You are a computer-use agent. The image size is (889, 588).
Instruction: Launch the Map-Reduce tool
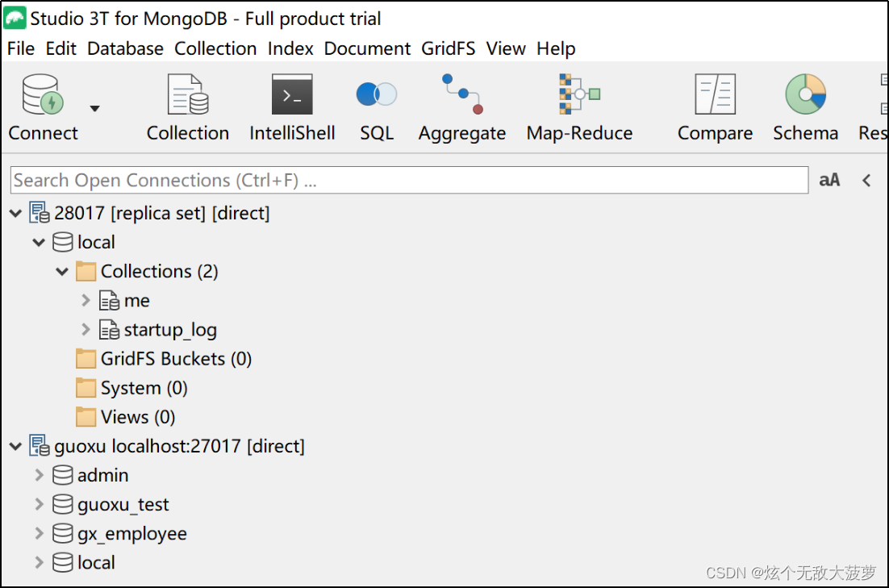578,105
